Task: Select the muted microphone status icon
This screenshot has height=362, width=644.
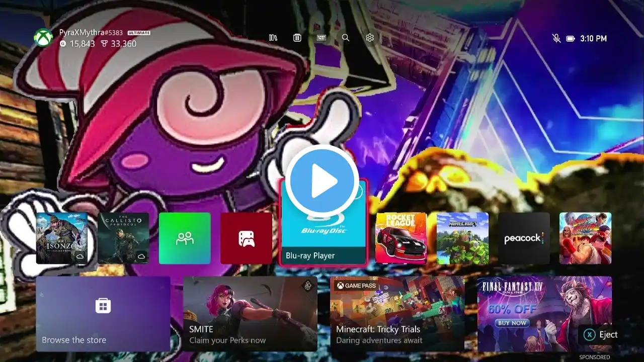Action: pyautogui.click(x=556, y=38)
